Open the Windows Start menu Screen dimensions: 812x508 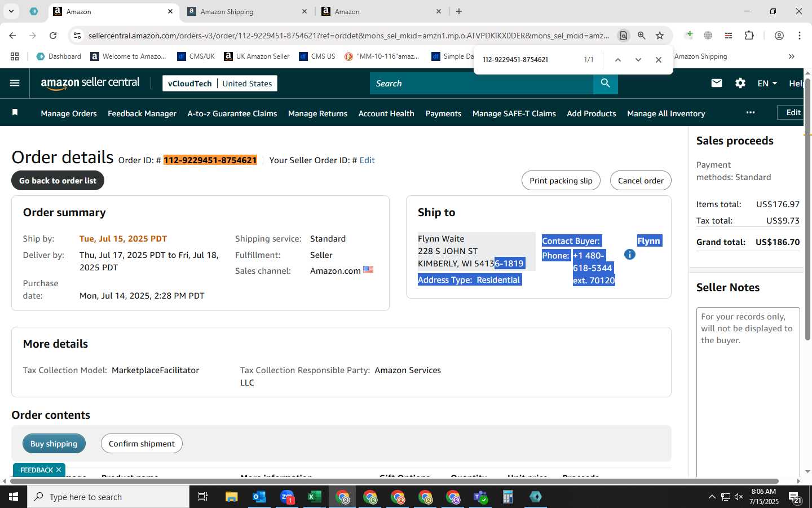point(14,497)
